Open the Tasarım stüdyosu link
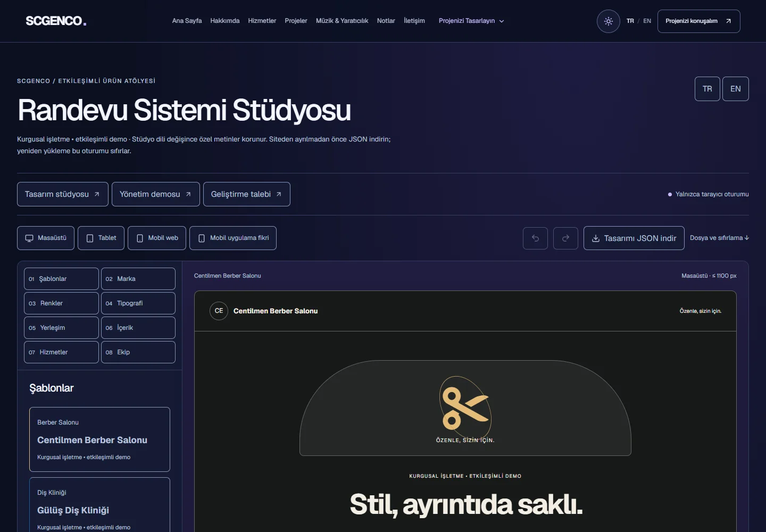The image size is (766, 532). click(x=63, y=194)
